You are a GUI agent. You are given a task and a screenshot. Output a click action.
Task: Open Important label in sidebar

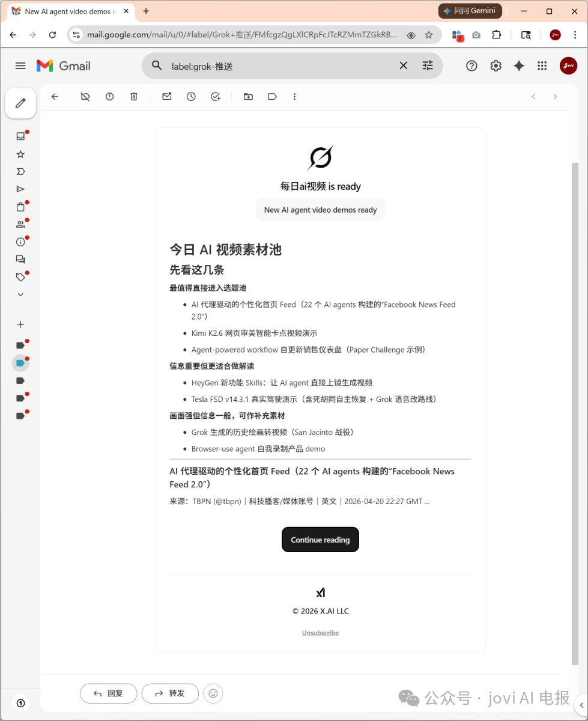coord(20,172)
